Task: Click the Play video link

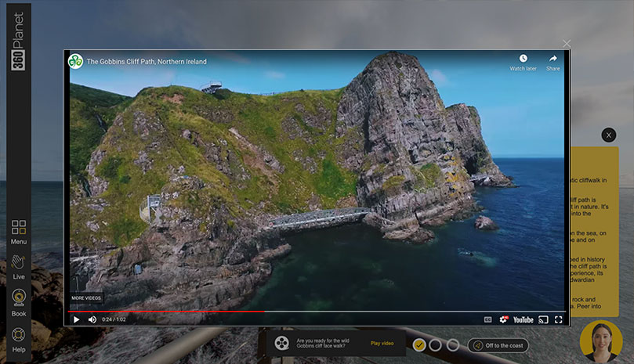Action: pyautogui.click(x=382, y=343)
